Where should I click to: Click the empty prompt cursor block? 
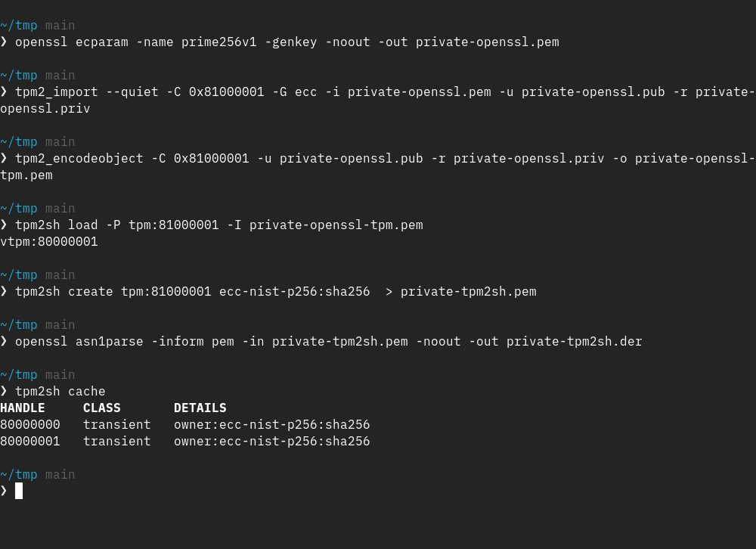pyautogui.click(x=19, y=491)
